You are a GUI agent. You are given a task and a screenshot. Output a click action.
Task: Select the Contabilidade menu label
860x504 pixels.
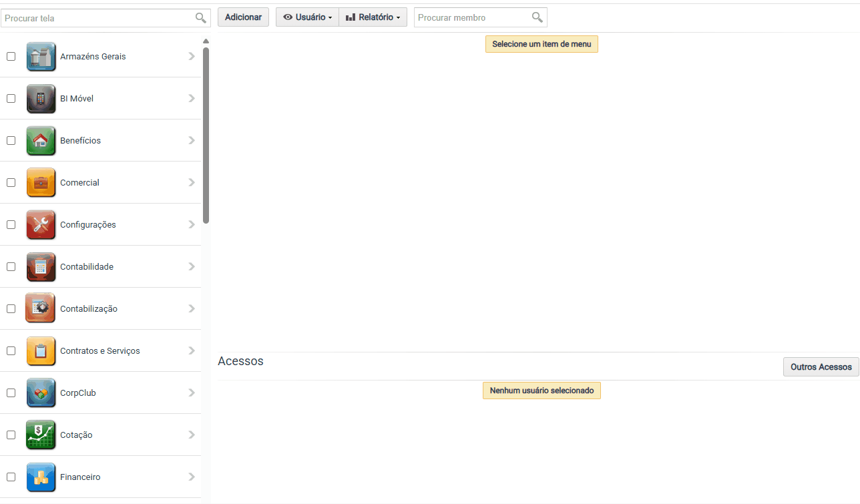87,267
